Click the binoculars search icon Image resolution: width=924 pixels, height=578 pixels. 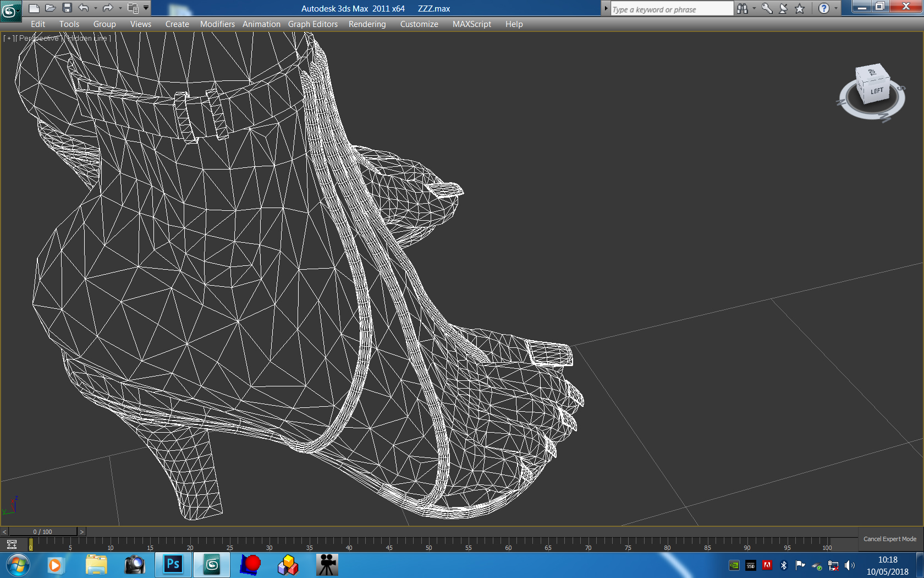coord(743,8)
